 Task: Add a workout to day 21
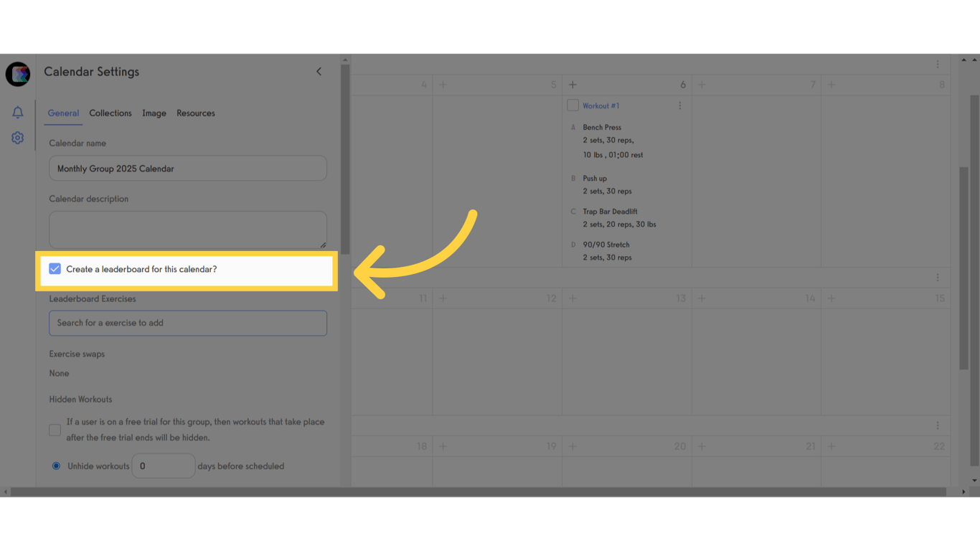click(702, 446)
